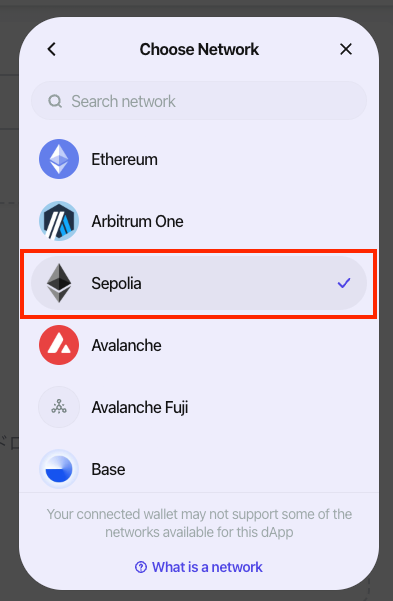Click the back arrow icon
The image size is (393, 601).
point(52,49)
